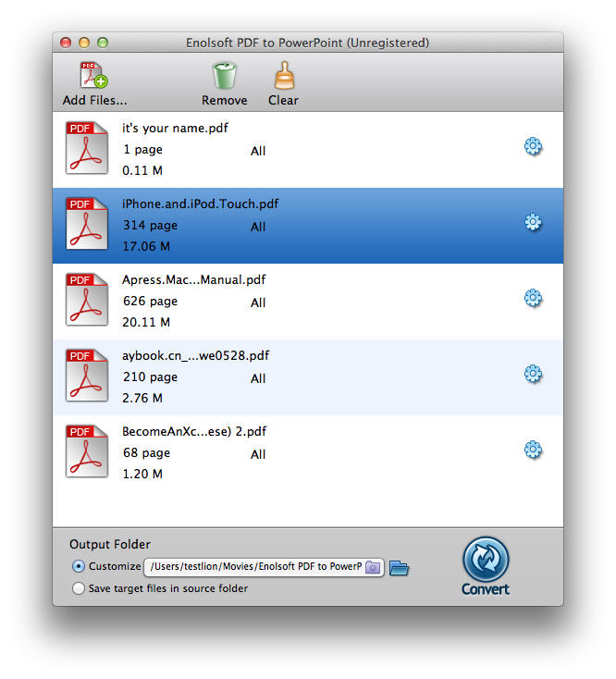Image resolution: width=616 pixels, height=679 pixels.
Task: Click the yellow minimize window button
Action: (x=84, y=43)
